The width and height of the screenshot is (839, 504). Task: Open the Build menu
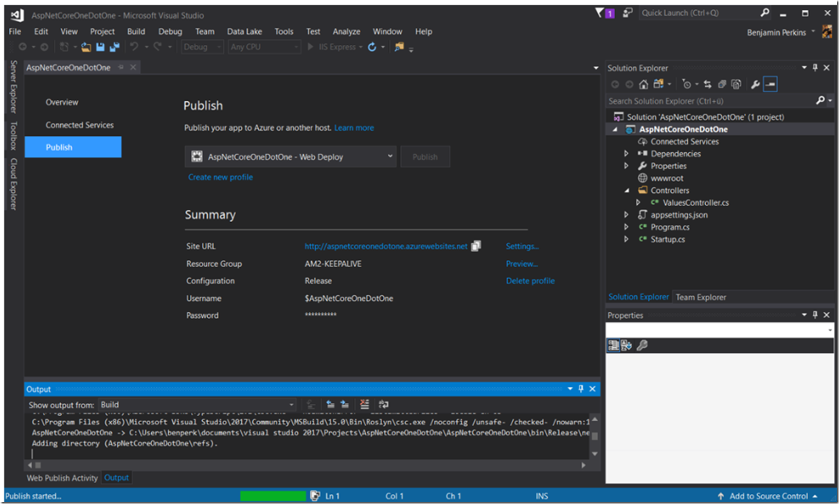pyautogui.click(x=136, y=31)
